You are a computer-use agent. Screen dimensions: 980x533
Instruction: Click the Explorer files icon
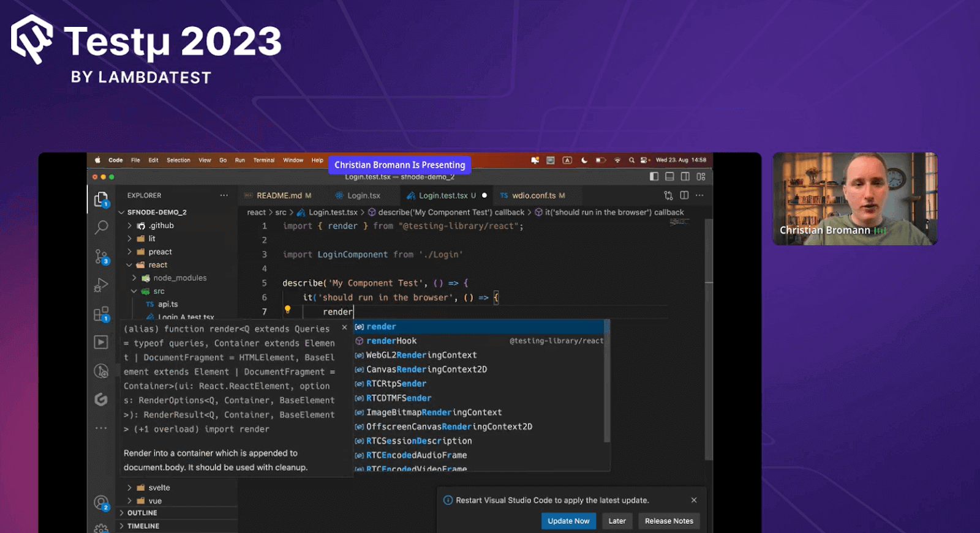pos(101,199)
